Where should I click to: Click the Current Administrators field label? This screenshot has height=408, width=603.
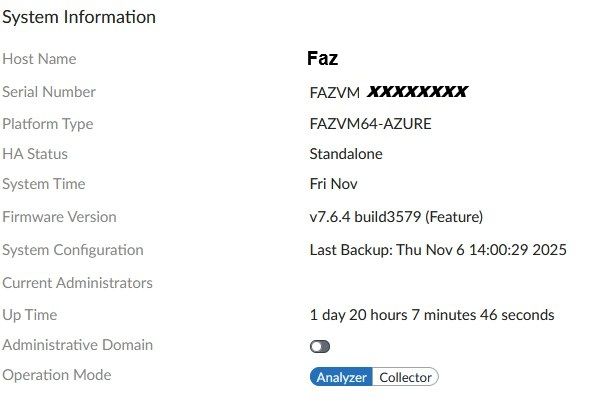(77, 283)
